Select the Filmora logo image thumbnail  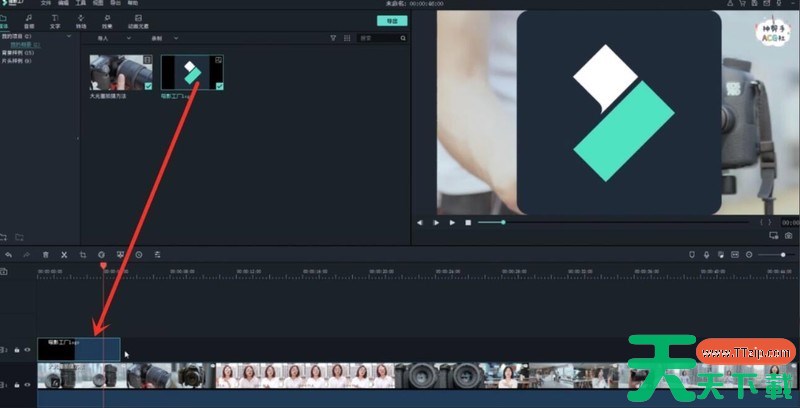(x=192, y=72)
